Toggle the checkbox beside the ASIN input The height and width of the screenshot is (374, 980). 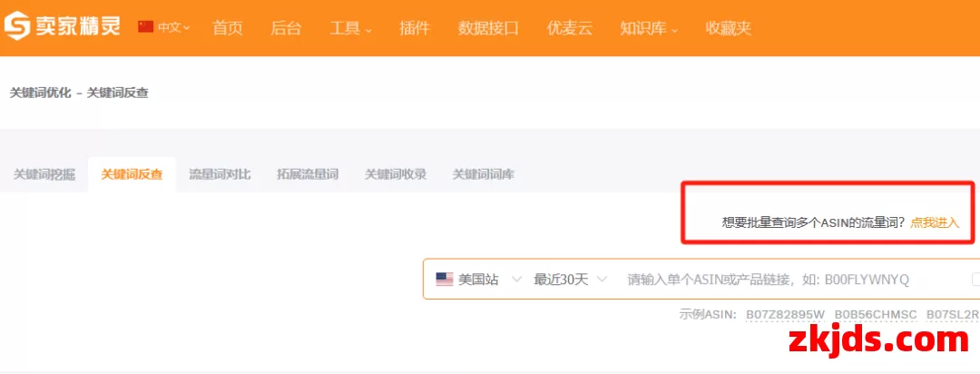coord(975,279)
